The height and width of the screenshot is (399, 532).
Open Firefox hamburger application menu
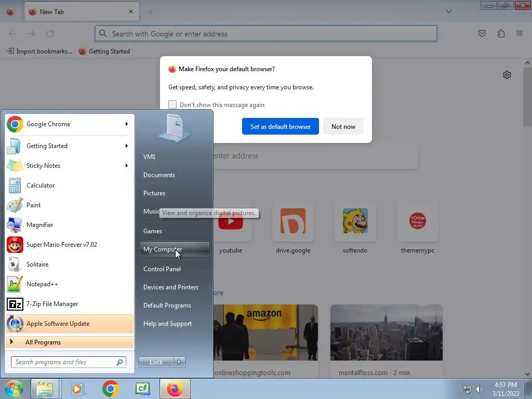coord(520,33)
